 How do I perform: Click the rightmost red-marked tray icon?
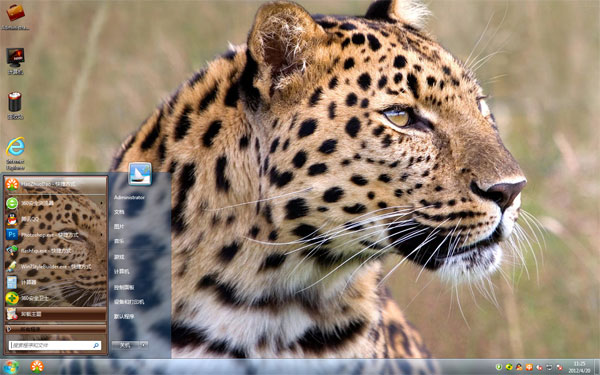point(559,367)
